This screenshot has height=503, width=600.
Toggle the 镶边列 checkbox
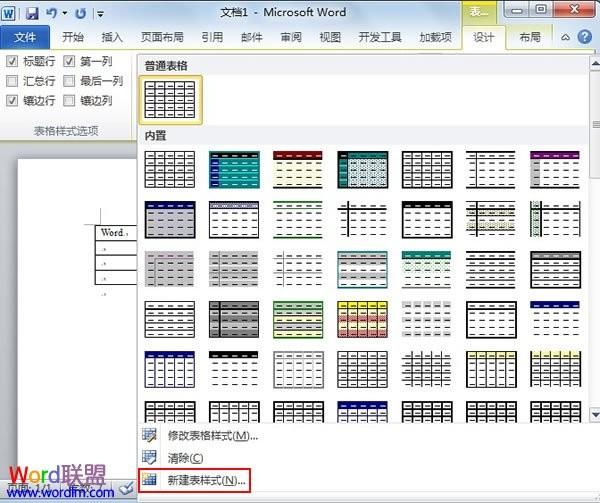(x=69, y=101)
